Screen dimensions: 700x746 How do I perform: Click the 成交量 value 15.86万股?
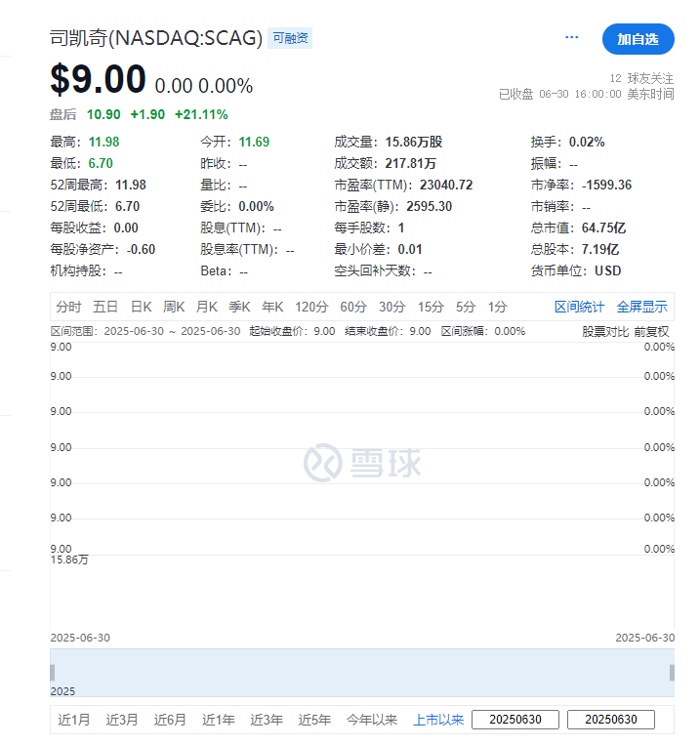point(414,142)
